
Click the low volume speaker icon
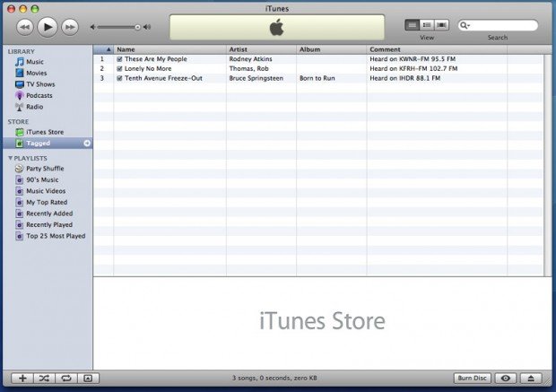click(x=93, y=27)
